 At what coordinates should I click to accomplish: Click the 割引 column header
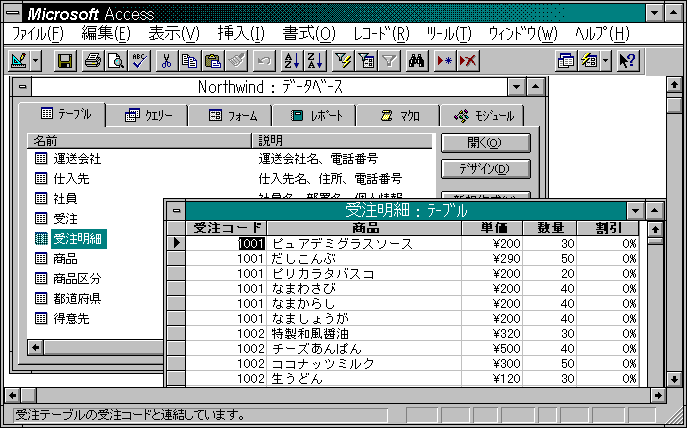click(608, 228)
